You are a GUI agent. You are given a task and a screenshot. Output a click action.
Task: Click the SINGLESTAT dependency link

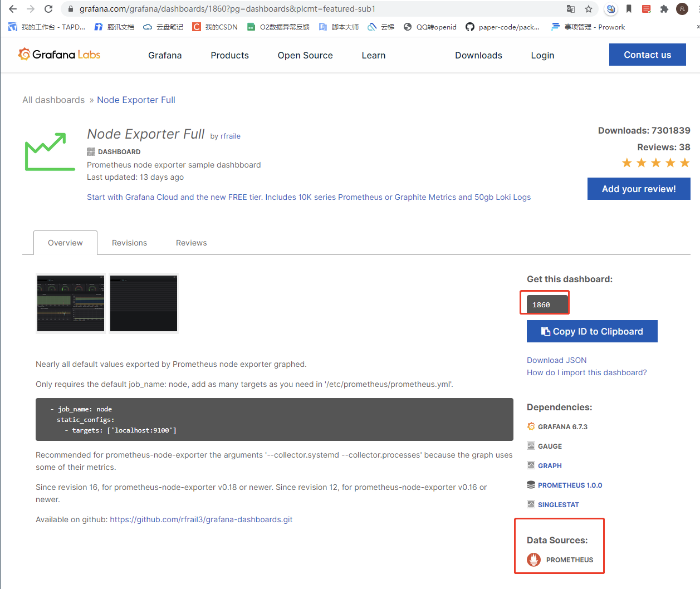point(559,504)
